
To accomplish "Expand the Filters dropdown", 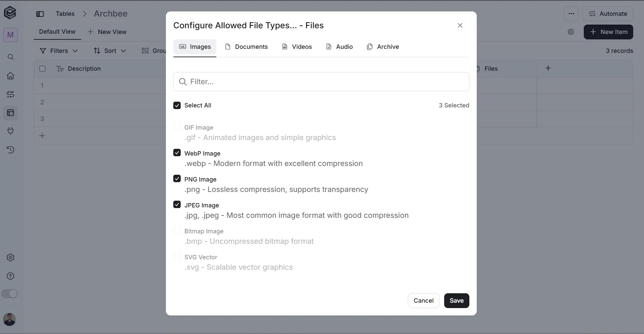I will 59,51.
